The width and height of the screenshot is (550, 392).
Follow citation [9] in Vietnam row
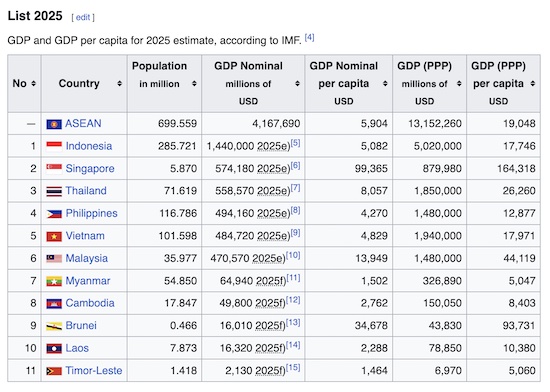[x=295, y=232]
